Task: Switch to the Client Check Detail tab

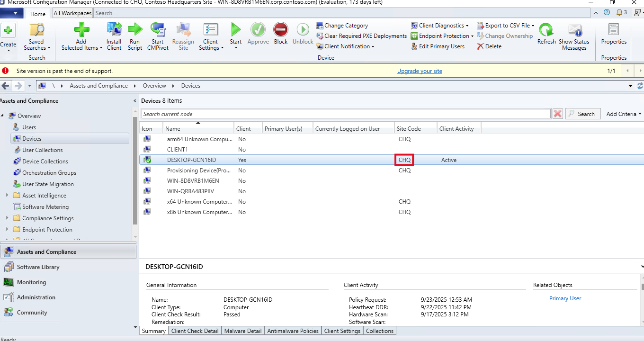Action: click(x=195, y=331)
